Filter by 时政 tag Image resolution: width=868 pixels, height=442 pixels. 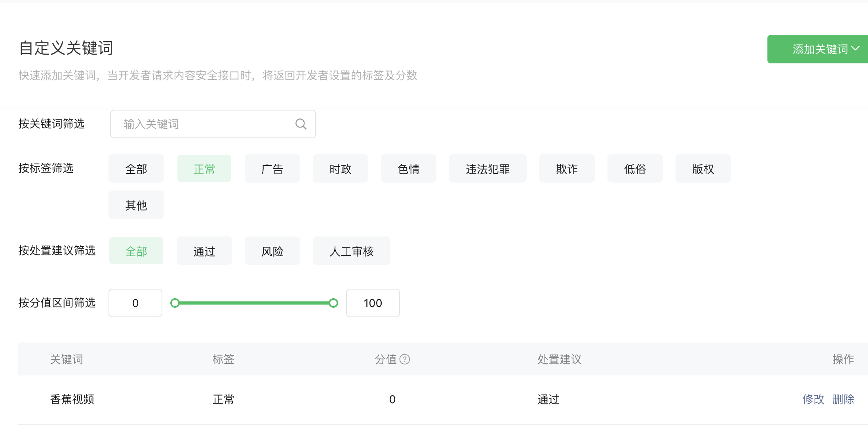341,169
